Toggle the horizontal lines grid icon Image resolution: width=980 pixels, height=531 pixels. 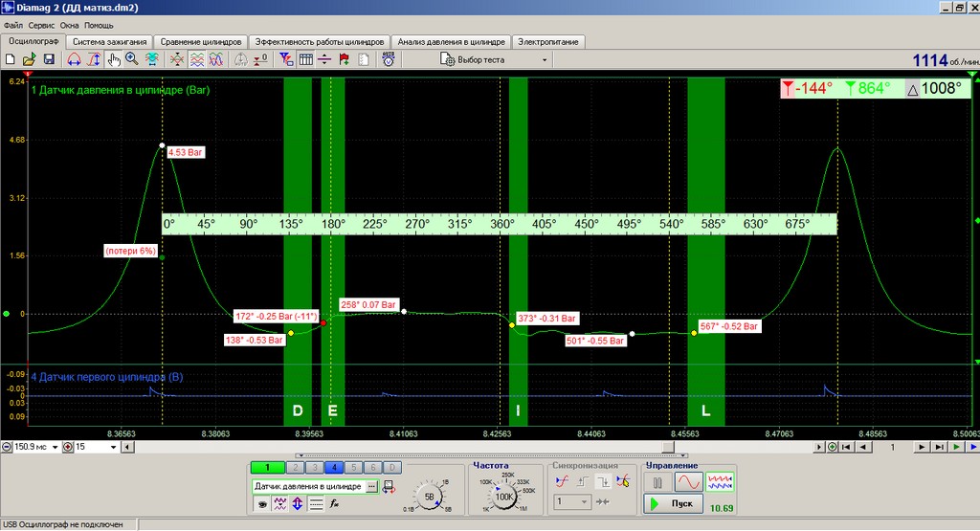pyautogui.click(x=316, y=503)
